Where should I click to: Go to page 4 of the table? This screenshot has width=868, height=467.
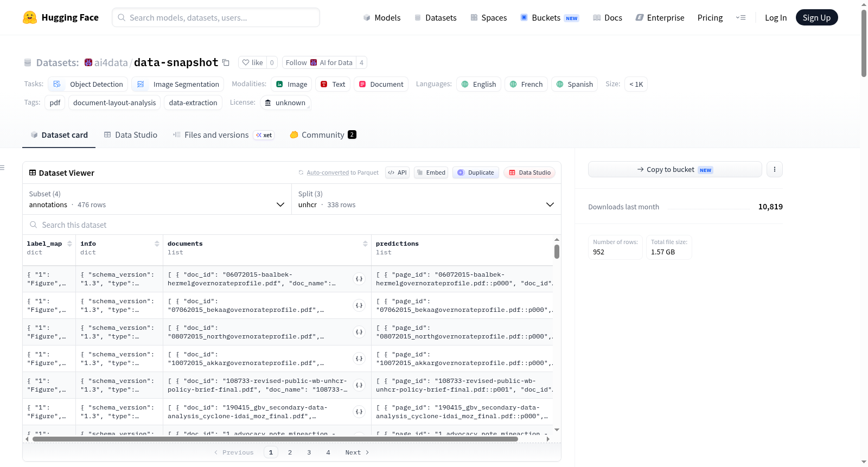pyautogui.click(x=328, y=452)
